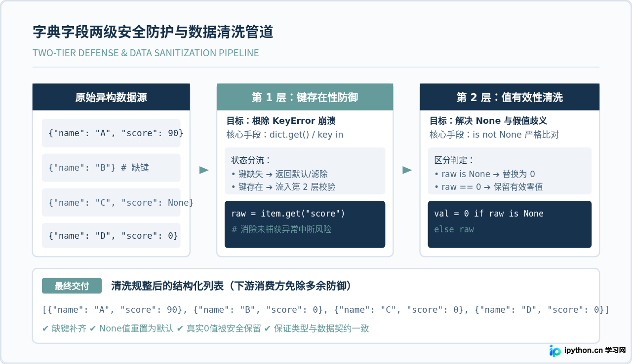Select the ✔ None值重置为默认 item
Screen dimensions: 632x364
click(x=132, y=328)
